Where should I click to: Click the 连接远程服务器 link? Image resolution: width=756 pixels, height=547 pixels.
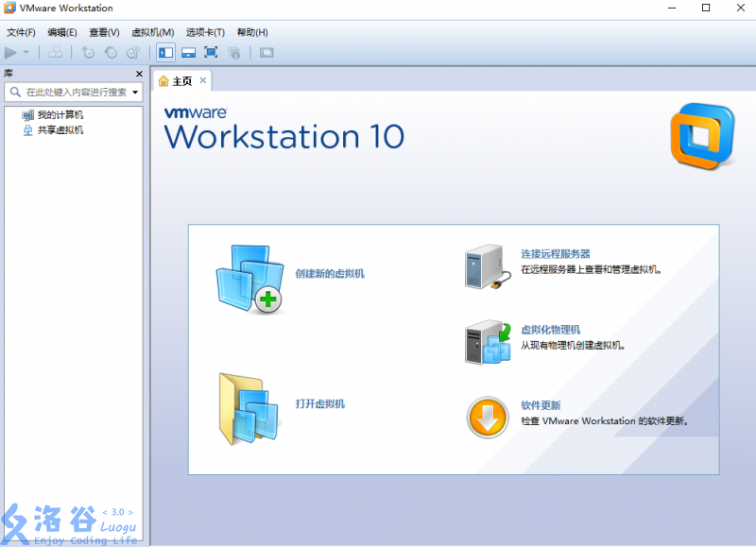[x=556, y=254]
